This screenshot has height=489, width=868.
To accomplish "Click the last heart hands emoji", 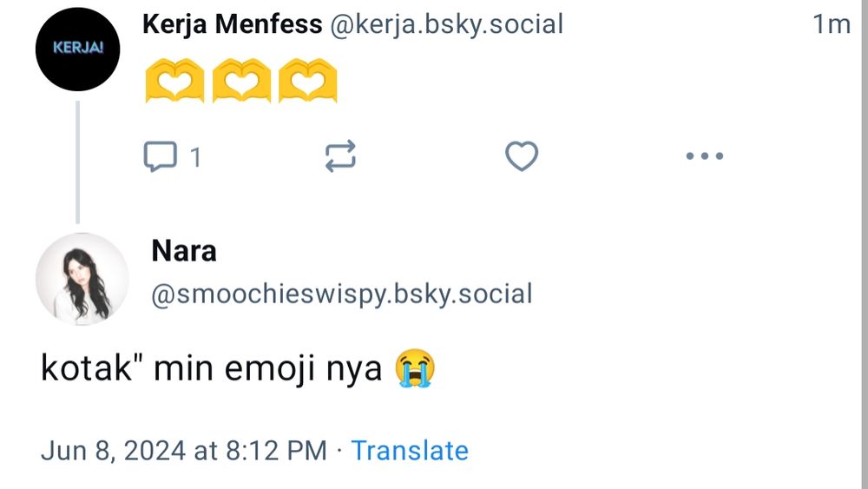I will pyautogui.click(x=307, y=83).
